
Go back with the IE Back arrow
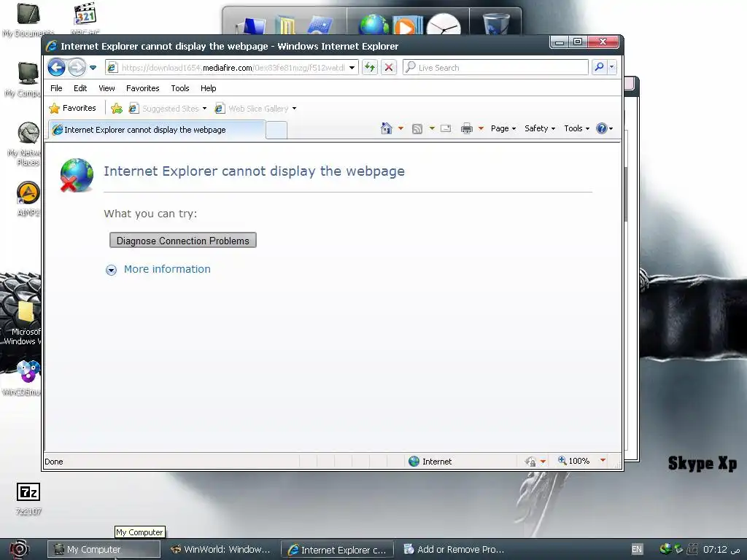(x=56, y=68)
